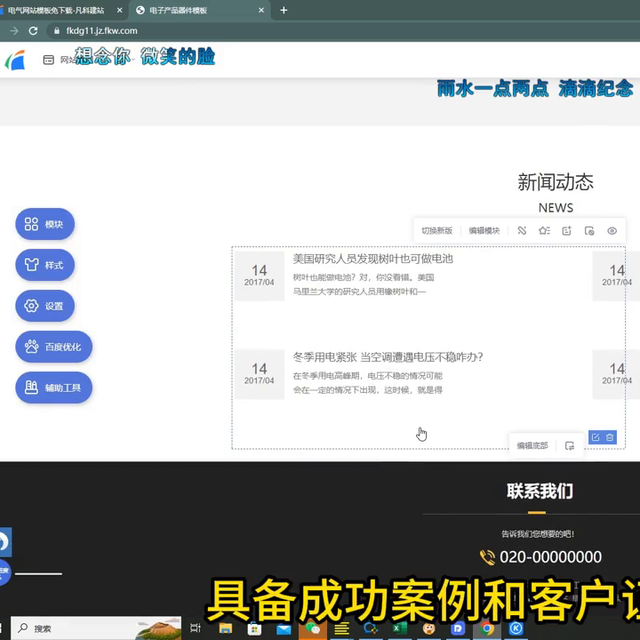Image resolution: width=640 pixels, height=640 pixels.
Task: Click the browser forward arrow
Action: click(14, 31)
